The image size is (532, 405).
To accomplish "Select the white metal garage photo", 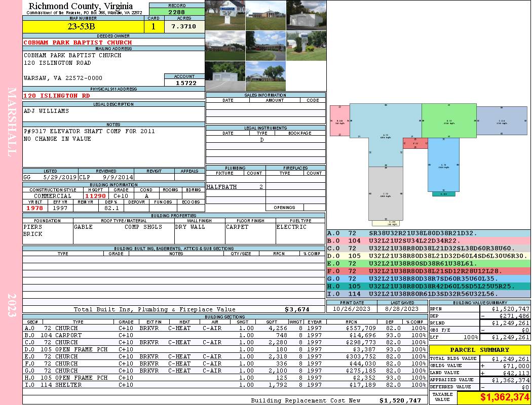I will coord(306,15).
